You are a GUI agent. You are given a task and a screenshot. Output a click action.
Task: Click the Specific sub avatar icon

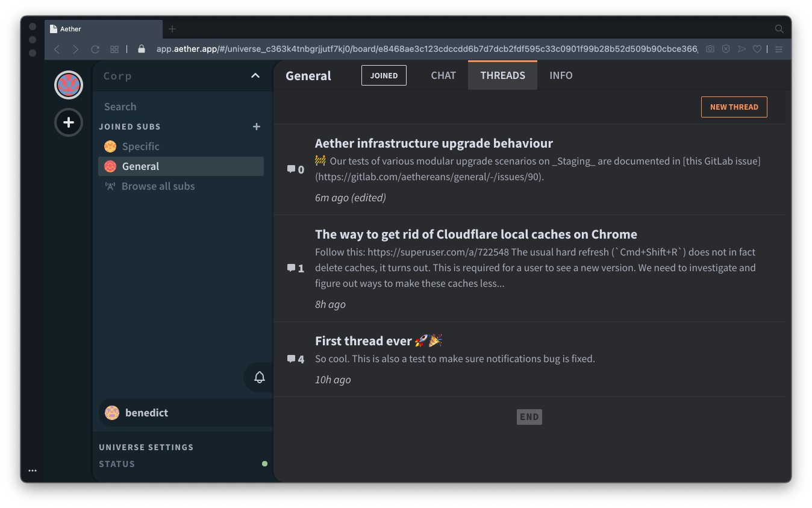[x=110, y=146]
